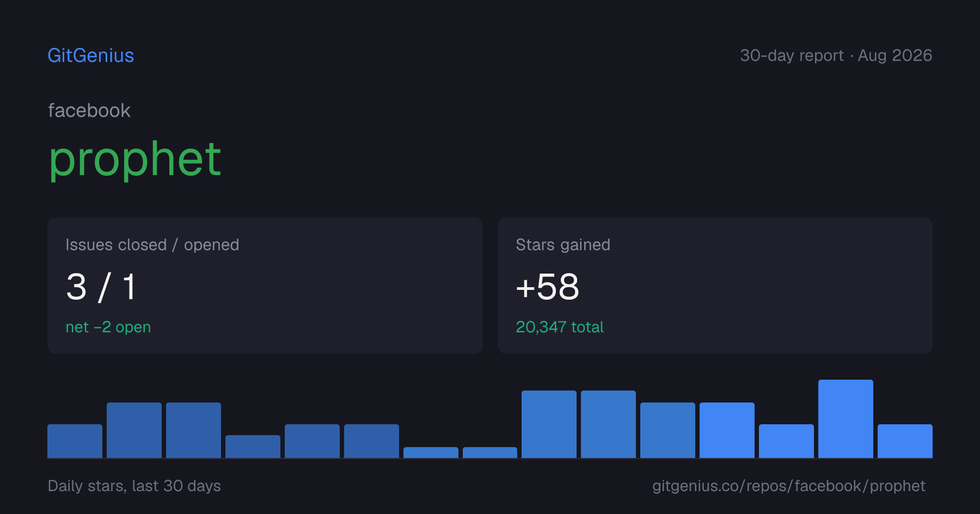Image resolution: width=980 pixels, height=514 pixels.
Task: Click the "+58" stars value
Action: pyautogui.click(x=548, y=287)
